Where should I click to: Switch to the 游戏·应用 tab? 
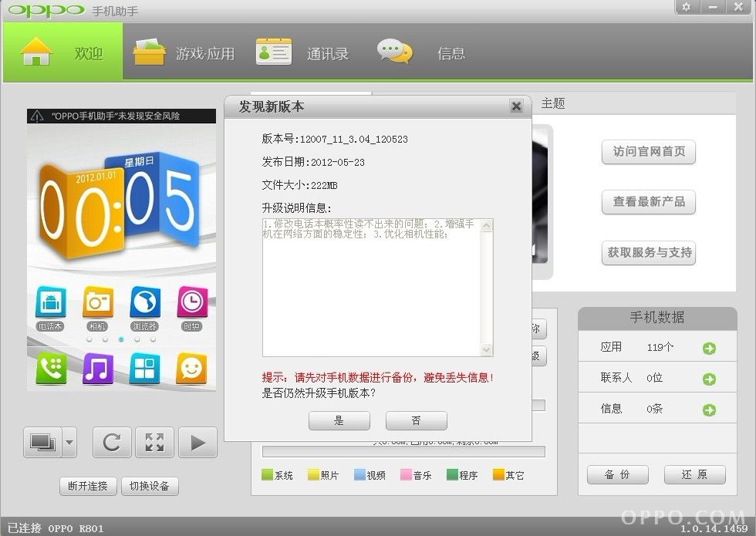tap(184, 52)
